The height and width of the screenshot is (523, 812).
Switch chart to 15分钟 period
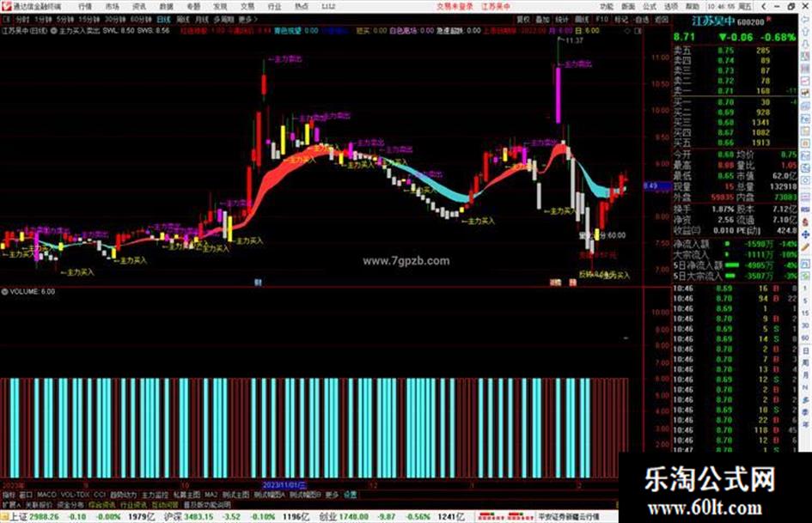click(x=89, y=19)
